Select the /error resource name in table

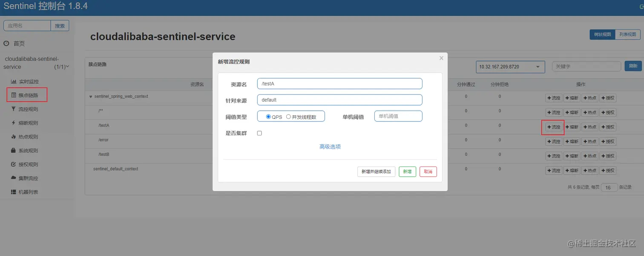coord(103,140)
